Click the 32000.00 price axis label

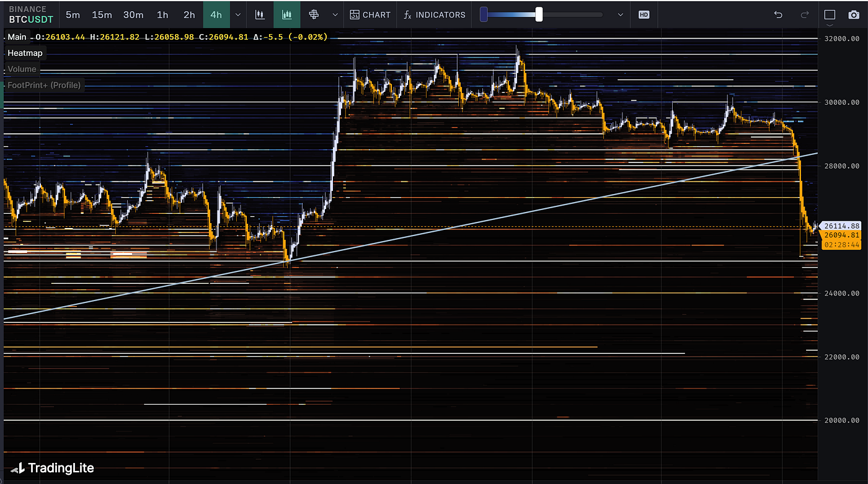(842, 38)
